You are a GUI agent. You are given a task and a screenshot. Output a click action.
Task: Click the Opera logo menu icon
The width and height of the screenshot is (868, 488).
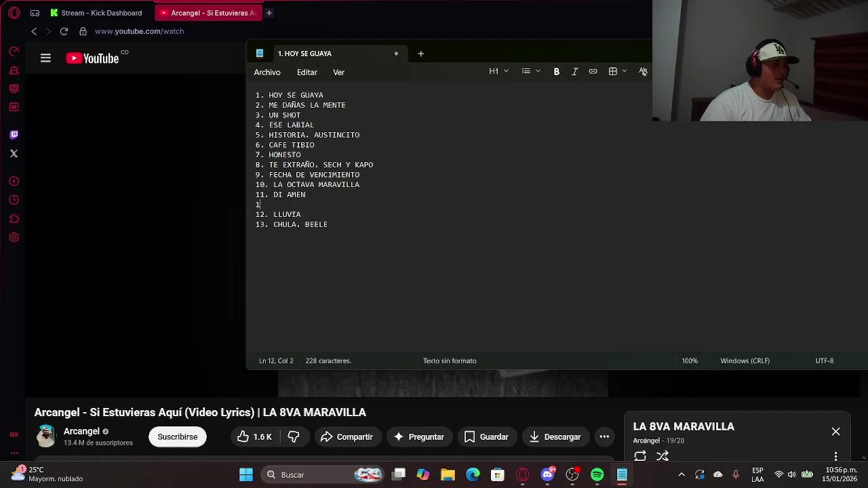coord(14,13)
